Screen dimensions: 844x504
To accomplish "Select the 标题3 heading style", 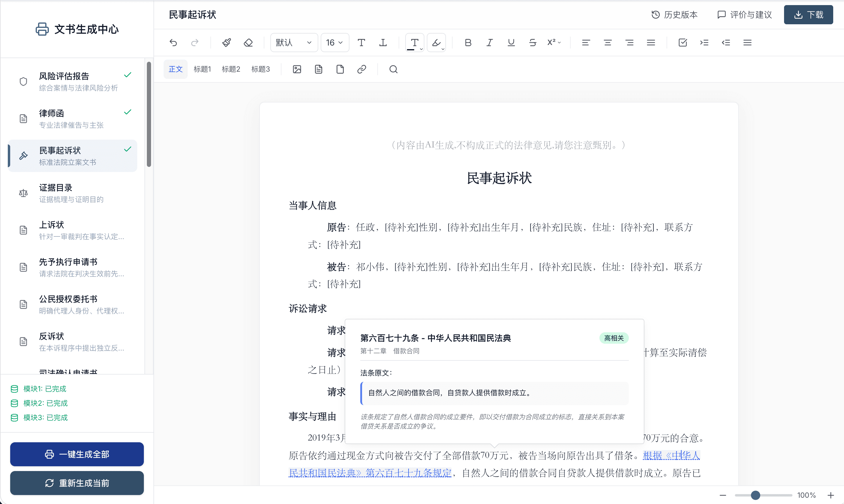I will 260,69.
